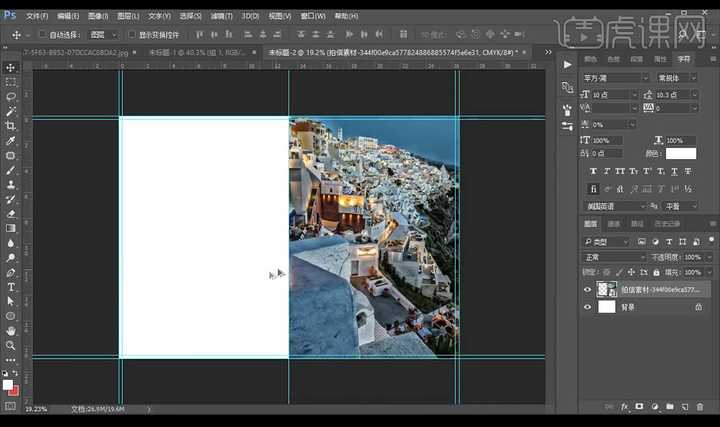Switch to 未标题-1 document tab

(x=197, y=53)
